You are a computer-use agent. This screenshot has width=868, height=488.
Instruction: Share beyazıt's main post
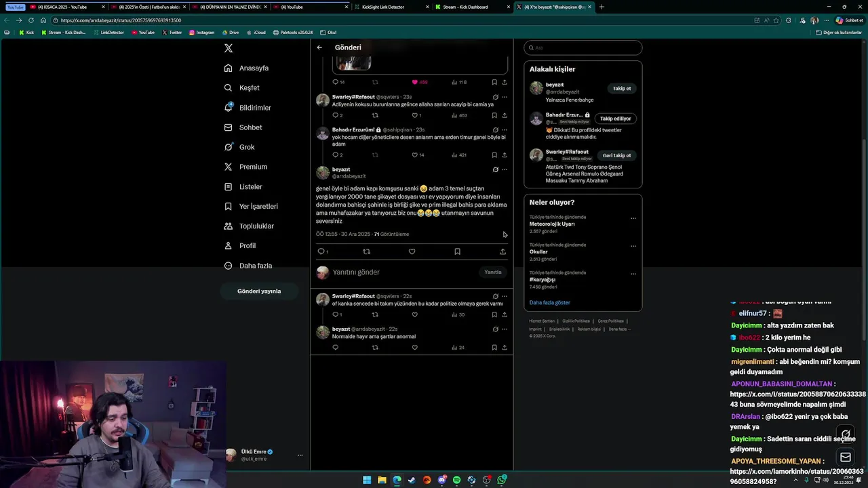click(x=502, y=251)
